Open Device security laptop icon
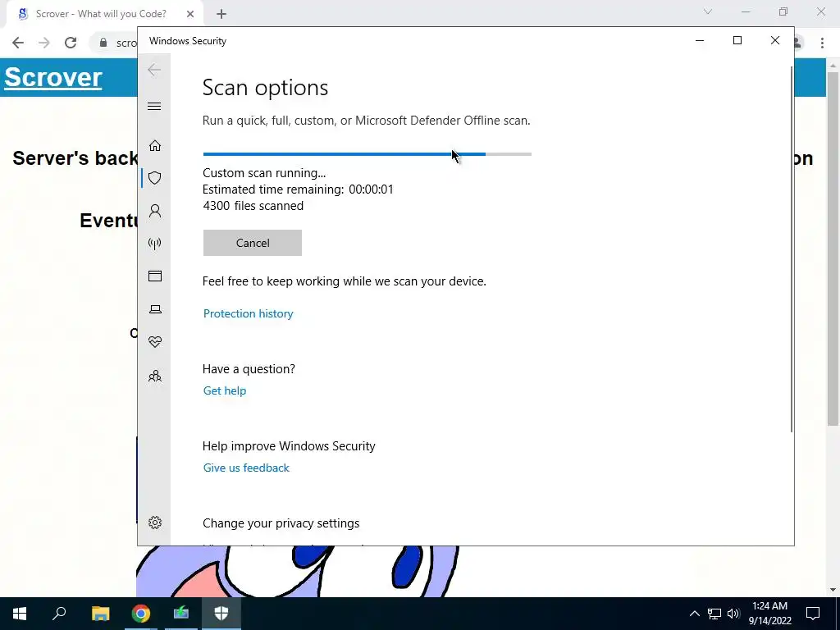Screen dimensions: 840x630 pos(155,309)
